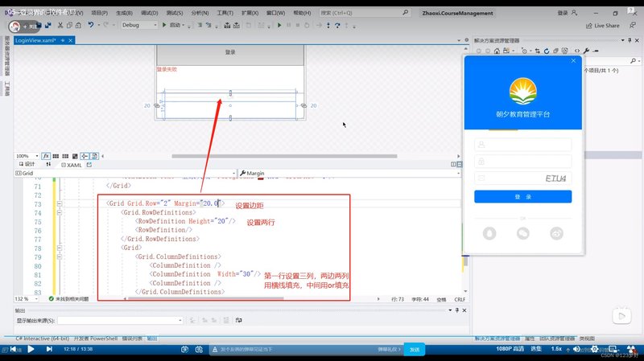Click the Step Over debug icon
Screen dimensions: 644x361
click(x=337, y=26)
